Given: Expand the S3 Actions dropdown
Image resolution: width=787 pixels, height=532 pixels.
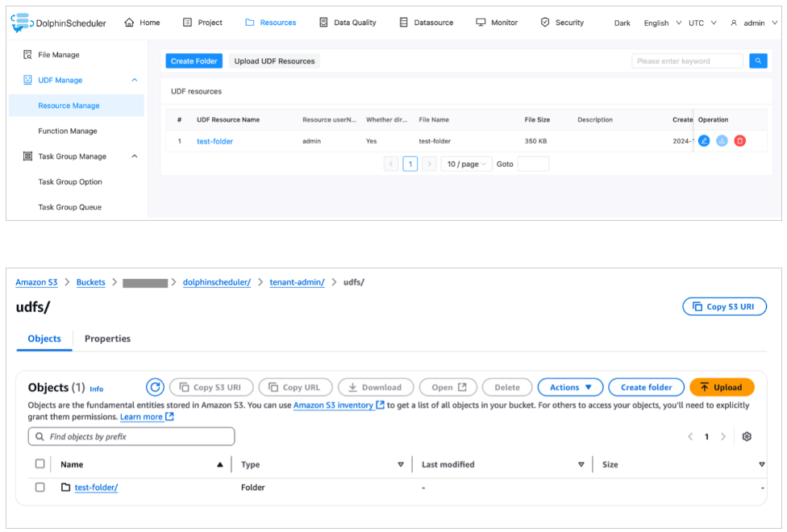Looking at the screenshot, I should click(570, 387).
